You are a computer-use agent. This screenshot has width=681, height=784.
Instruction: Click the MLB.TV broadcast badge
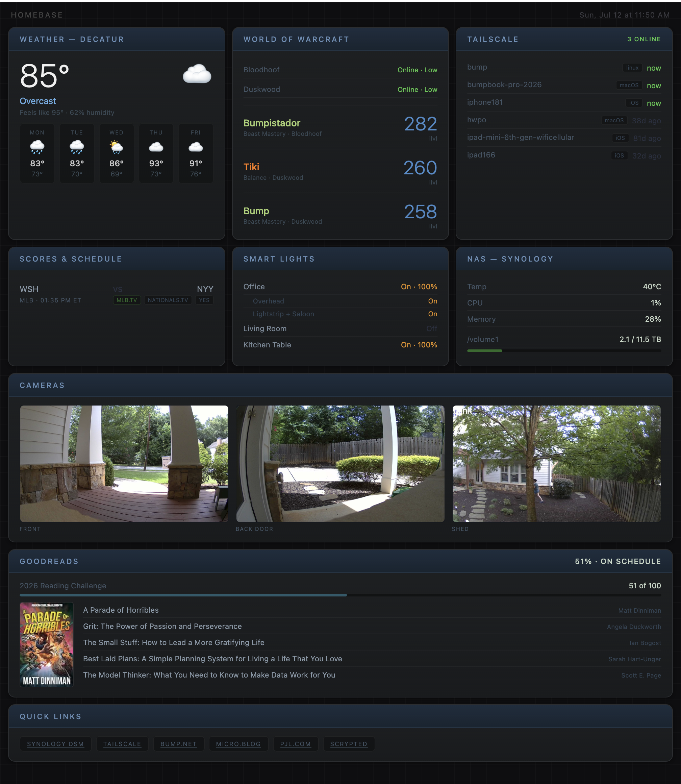tap(127, 300)
